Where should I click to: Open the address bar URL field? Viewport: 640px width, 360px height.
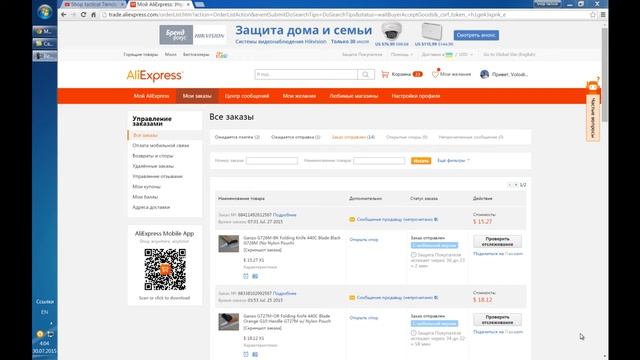pos(345,15)
